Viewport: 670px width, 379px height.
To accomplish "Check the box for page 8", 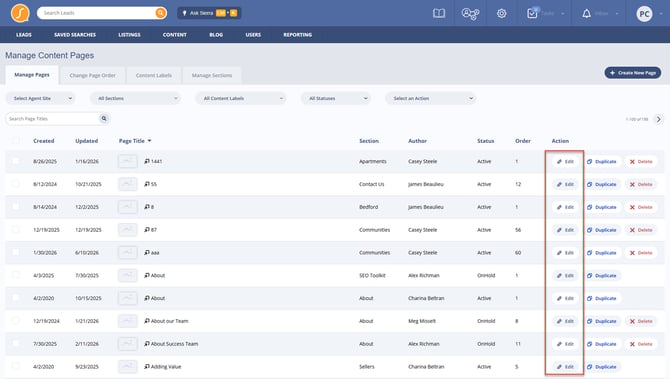I will pos(16,206).
